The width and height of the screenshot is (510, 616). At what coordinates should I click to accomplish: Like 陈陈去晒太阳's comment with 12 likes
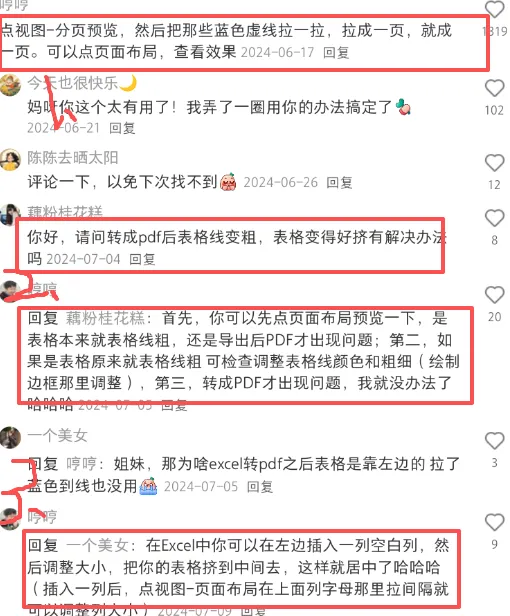pos(494,163)
